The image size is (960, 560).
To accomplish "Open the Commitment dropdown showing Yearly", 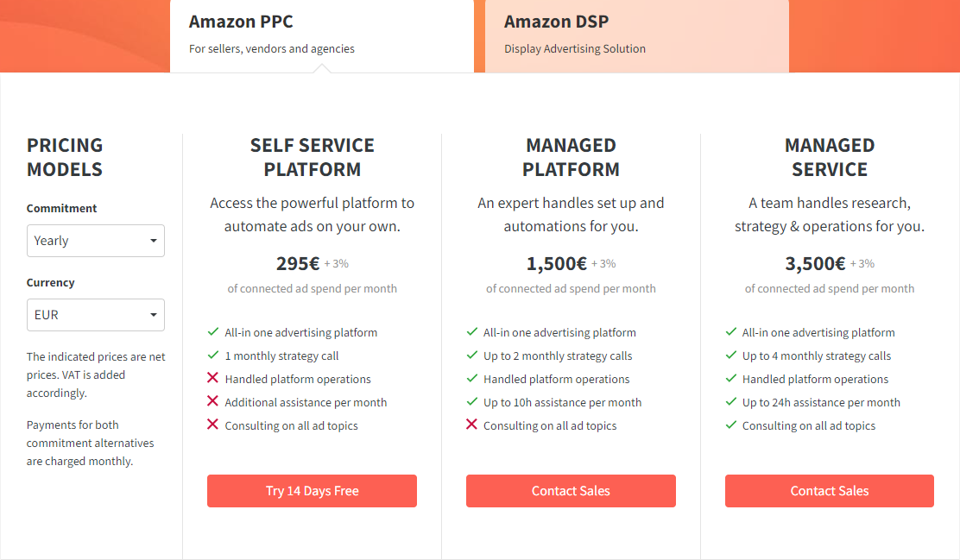I will (95, 241).
